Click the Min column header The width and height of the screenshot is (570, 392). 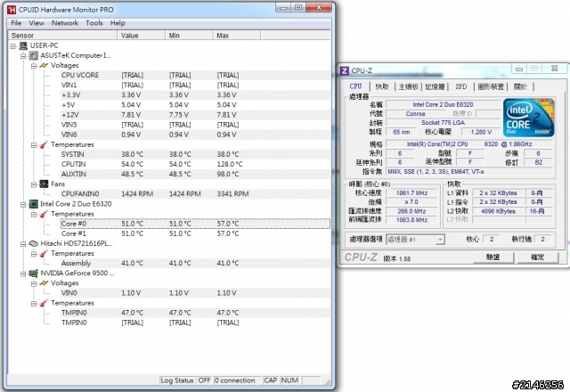pyautogui.click(x=189, y=36)
